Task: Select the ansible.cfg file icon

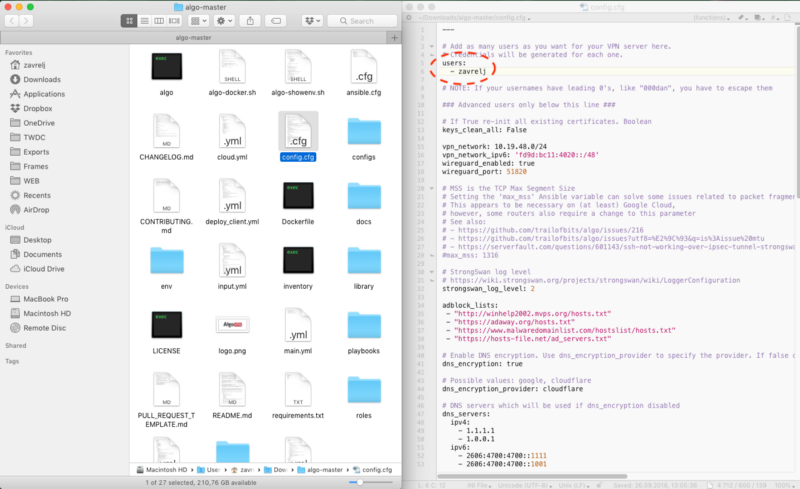Action: point(364,67)
